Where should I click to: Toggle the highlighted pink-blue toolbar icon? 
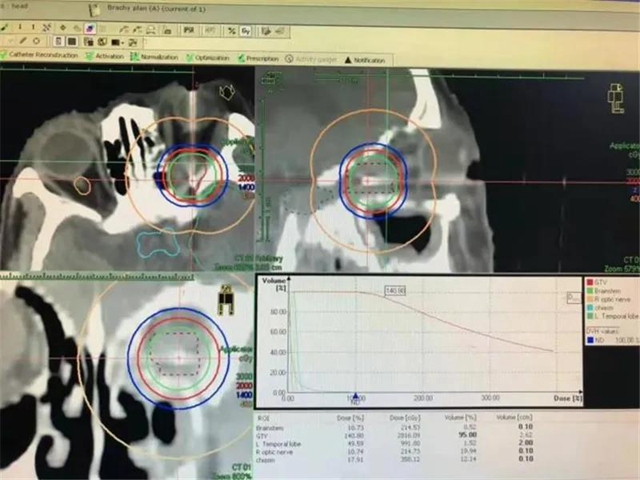click(x=89, y=28)
